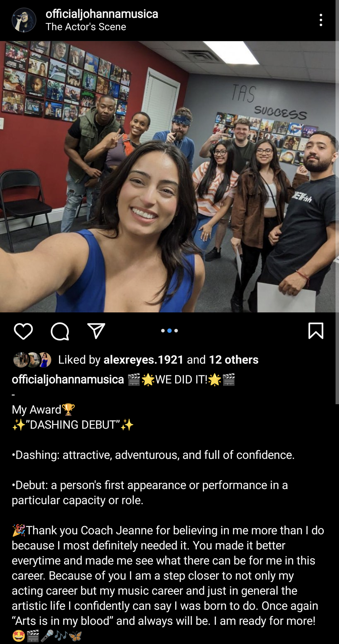
Task: Save post with the bookmark icon
Action: pos(316,331)
